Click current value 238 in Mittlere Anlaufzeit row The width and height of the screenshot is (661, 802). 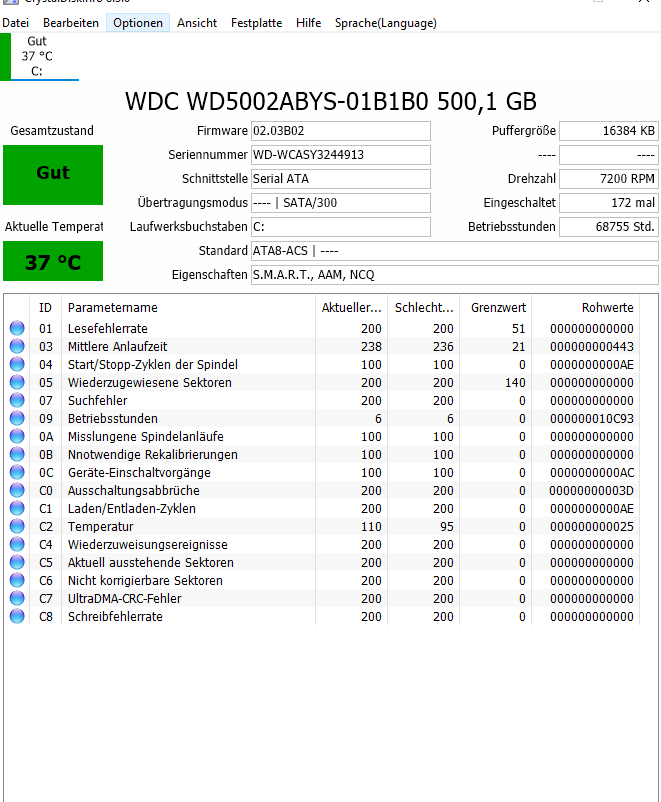(x=371, y=346)
